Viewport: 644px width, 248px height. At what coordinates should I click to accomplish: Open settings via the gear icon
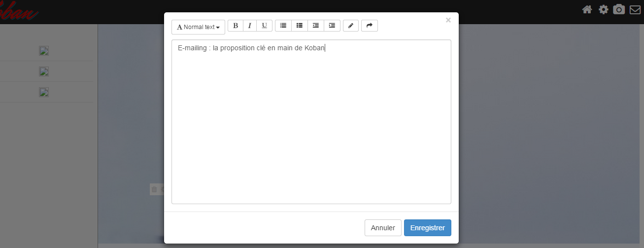(x=603, y=9)
